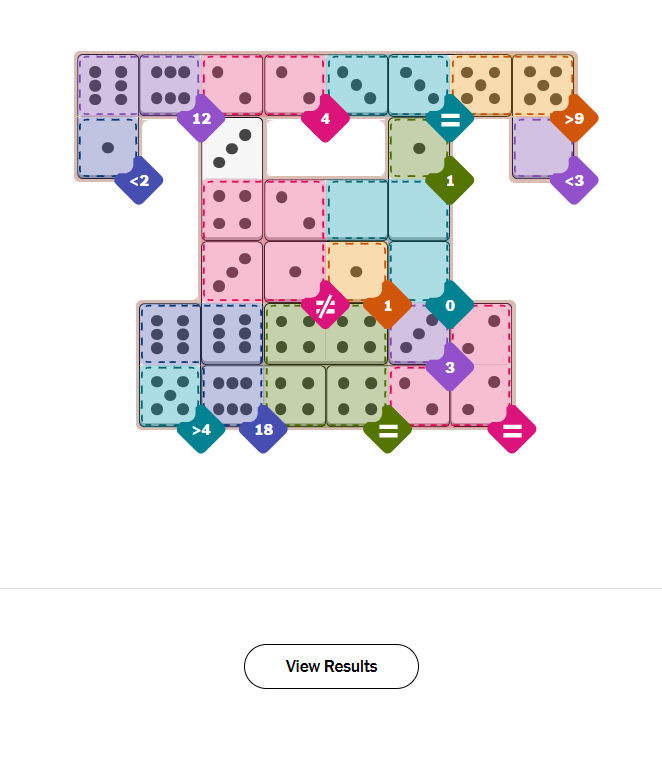Click the orange greater-than-9 diamond
662x759 pixels.
tap(574, 118)
